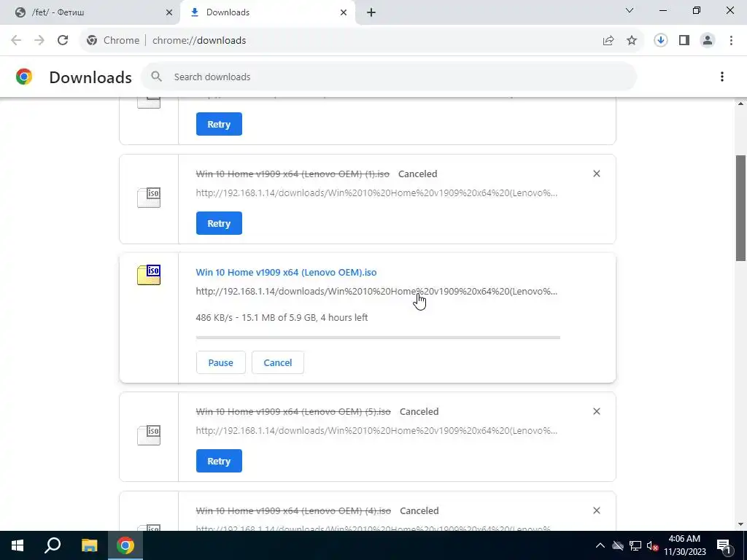Open the notification center icon
Screen dimensions: 747x560
point(724,545)
